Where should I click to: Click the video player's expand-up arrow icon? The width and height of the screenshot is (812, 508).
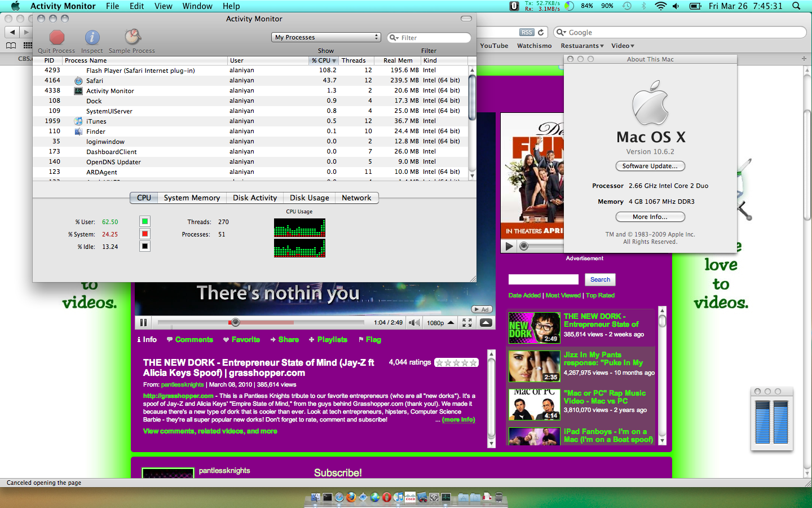coord(486,323)
